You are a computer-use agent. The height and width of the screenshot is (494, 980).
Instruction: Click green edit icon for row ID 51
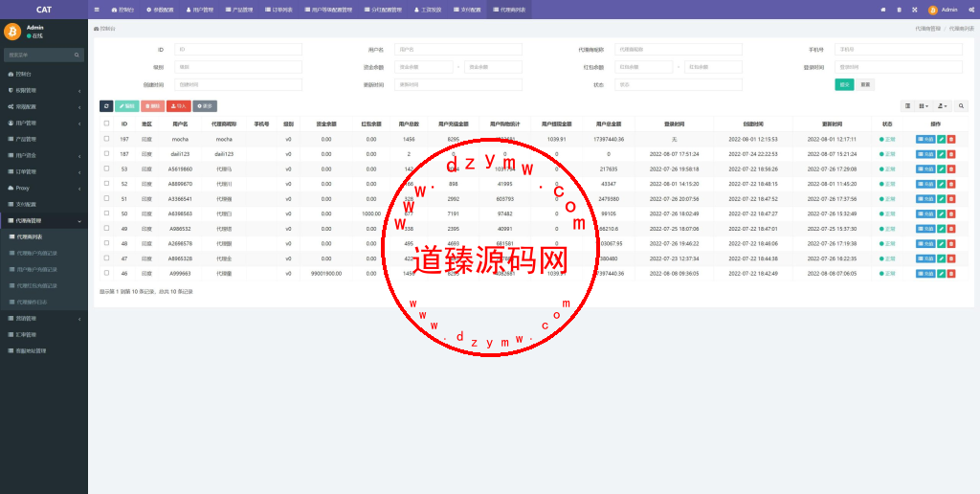pyautogui.click(x=942, y=199)
